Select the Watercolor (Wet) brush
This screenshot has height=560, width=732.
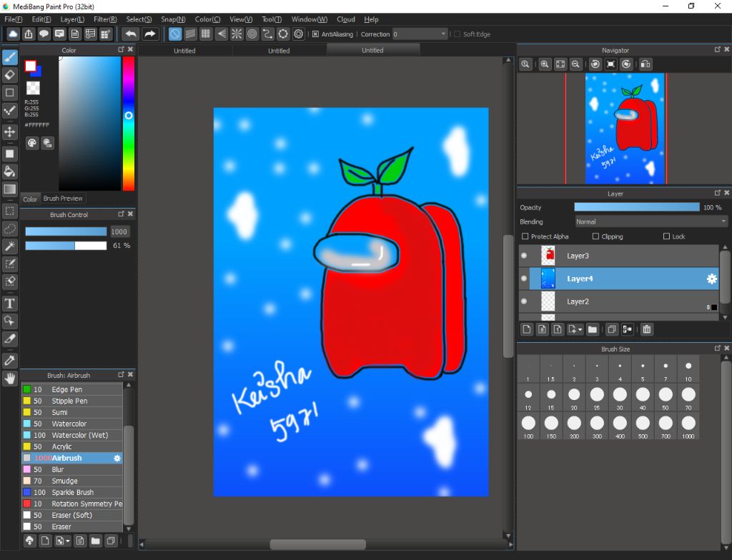pyautogui.click(x=72, y=435)
